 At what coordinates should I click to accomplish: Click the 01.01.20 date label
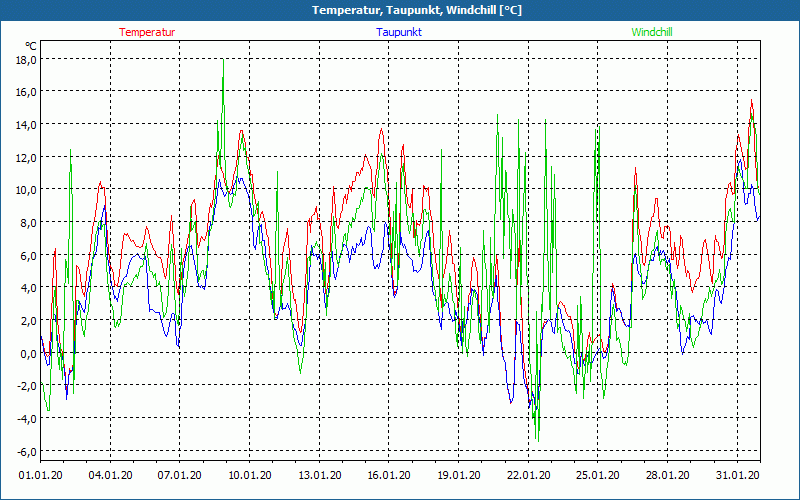pyautogui.click(x=41, y=475)
